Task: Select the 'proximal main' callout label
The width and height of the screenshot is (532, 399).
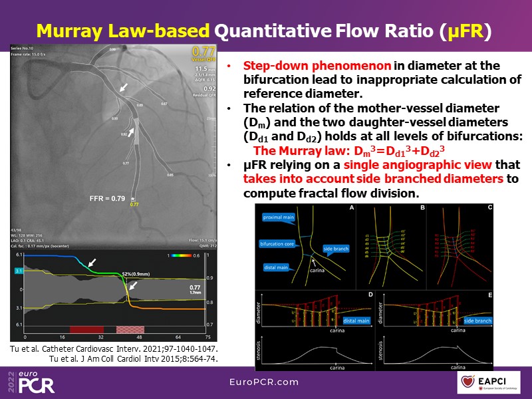Action: click(x=277, y=216)
